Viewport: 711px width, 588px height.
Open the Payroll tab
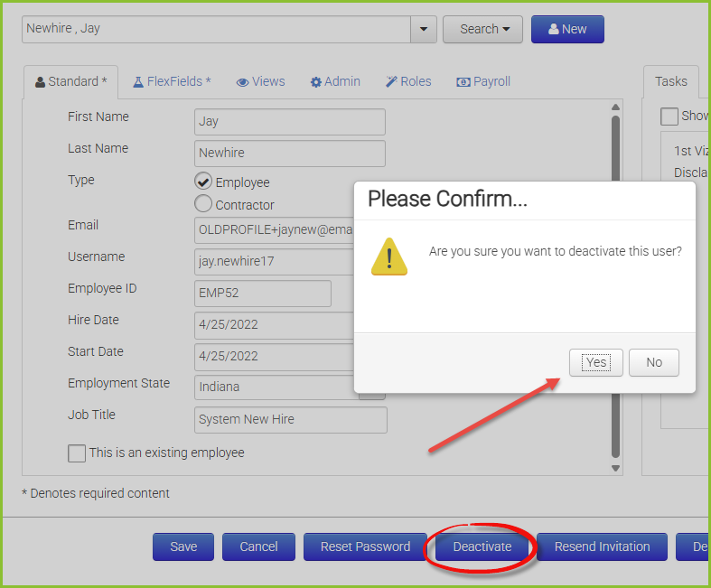483,82
